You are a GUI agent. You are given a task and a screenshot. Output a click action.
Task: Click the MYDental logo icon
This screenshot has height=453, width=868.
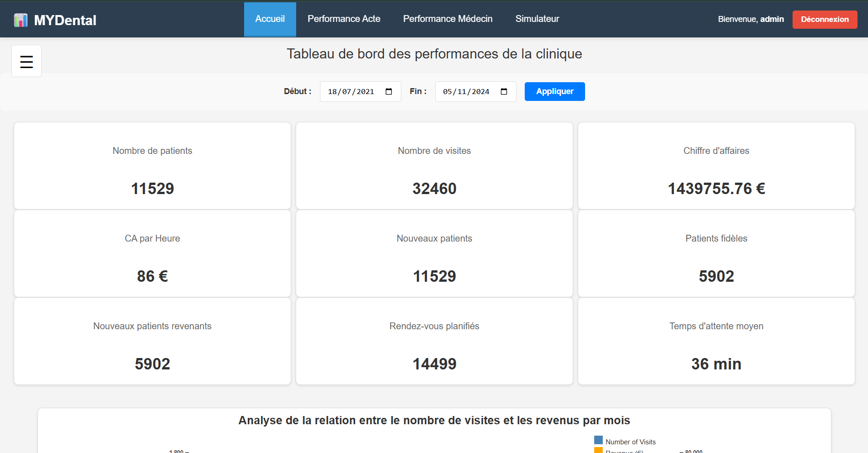(x=21, y=20)
